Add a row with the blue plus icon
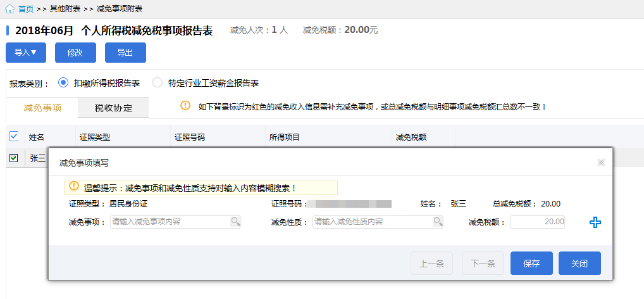Image resolution: width=644 pixels, height=299 pixels. tap(595, 222)
